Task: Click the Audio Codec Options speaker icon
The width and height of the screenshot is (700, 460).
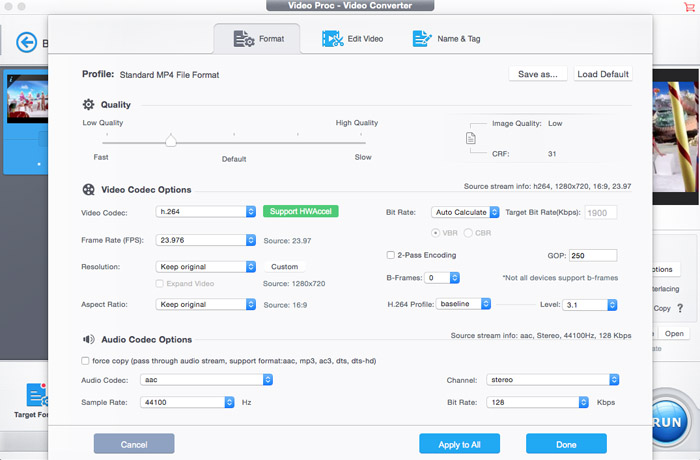Action: pos(88,339)
